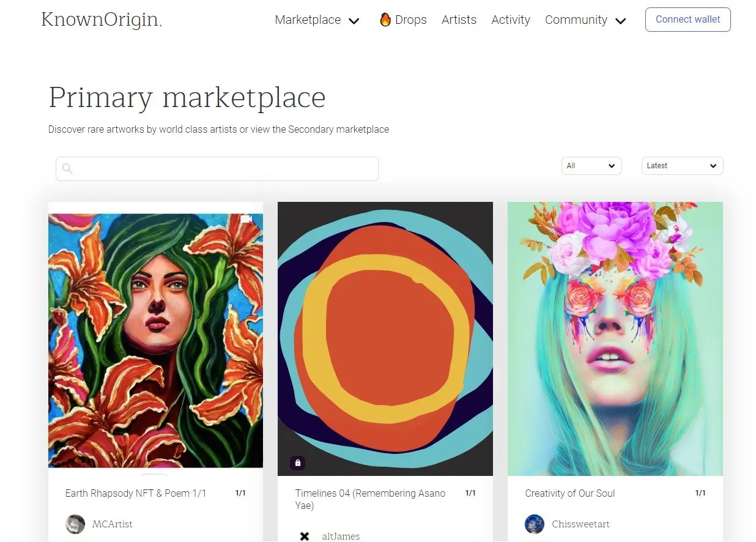View the Timelines 04 artwork image
756x542 pixels.
385,338
